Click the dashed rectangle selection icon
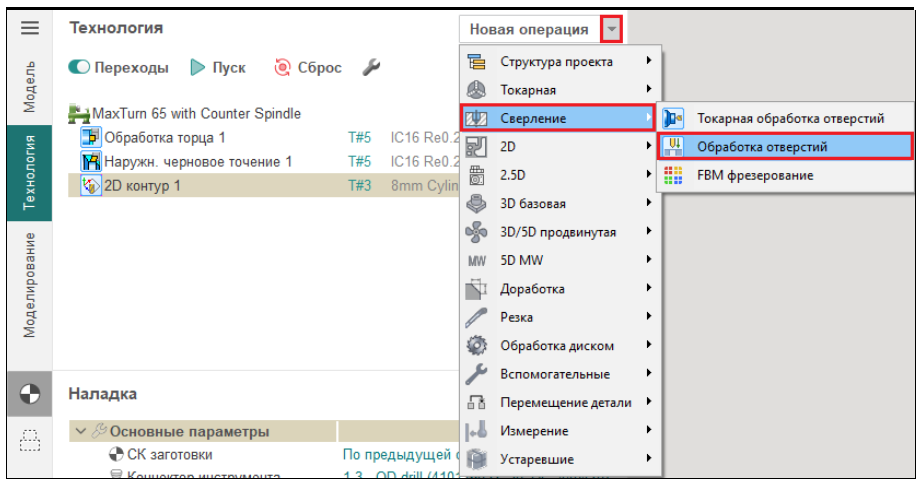 tap(29, 441)
